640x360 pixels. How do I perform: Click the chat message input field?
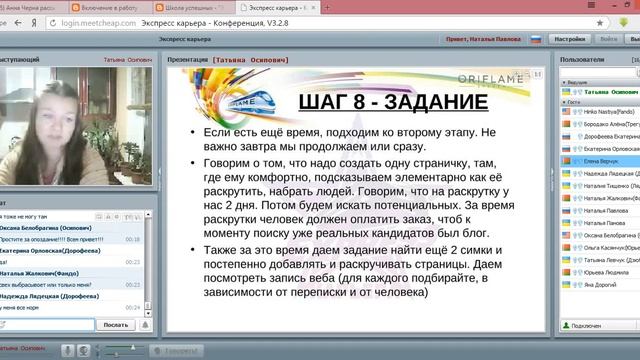(x=47, y=325)
